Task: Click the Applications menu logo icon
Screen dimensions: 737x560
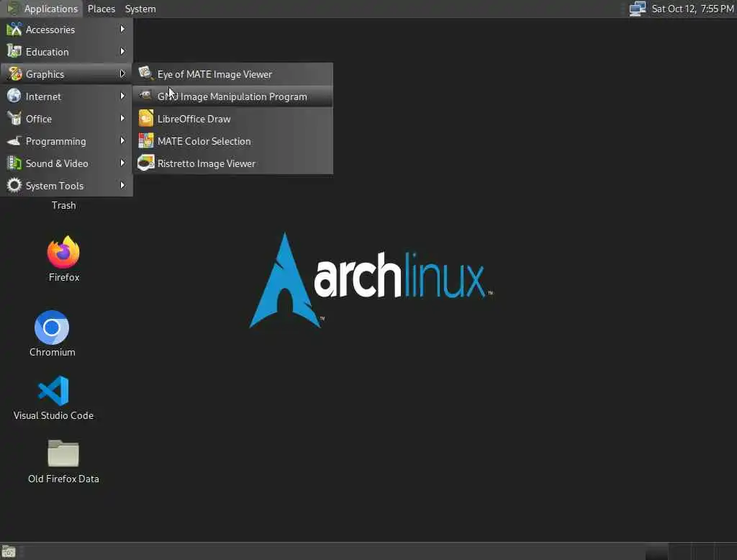Action: [x=13, y=9]
